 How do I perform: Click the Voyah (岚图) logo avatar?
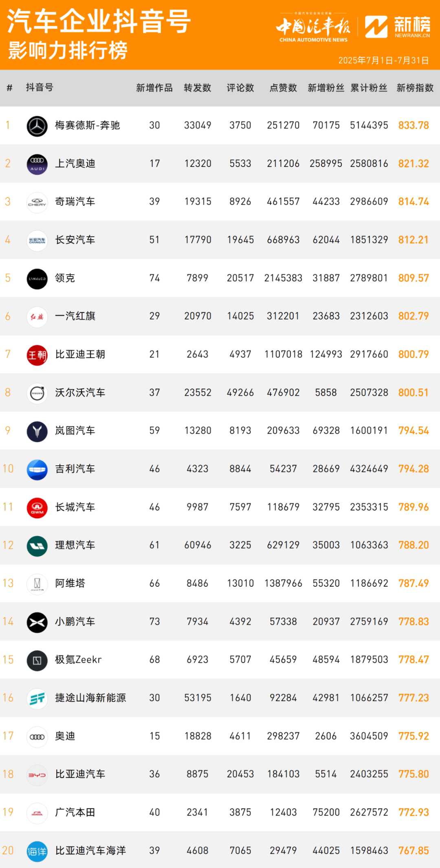(37, 431)
